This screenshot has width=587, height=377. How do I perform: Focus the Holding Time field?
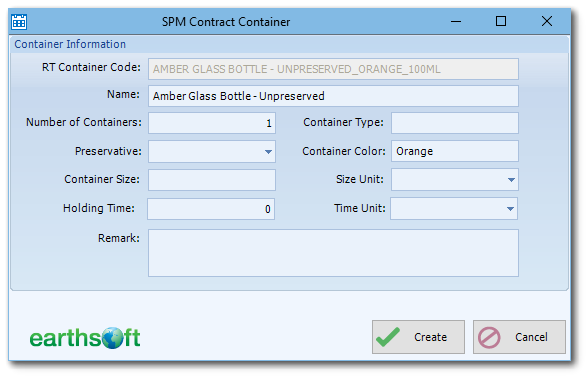[x=211, y=209]
